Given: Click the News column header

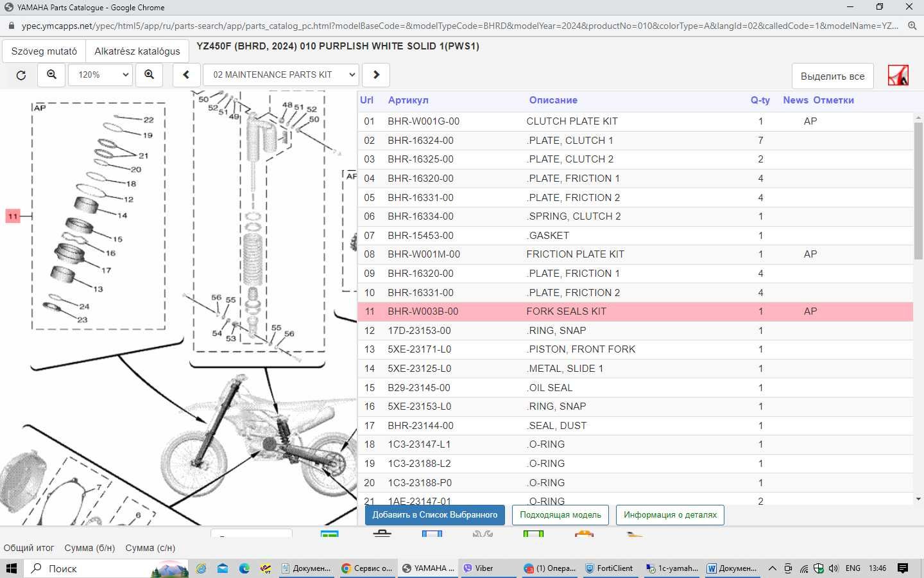Looking at the screenshot, I should 796,100.
